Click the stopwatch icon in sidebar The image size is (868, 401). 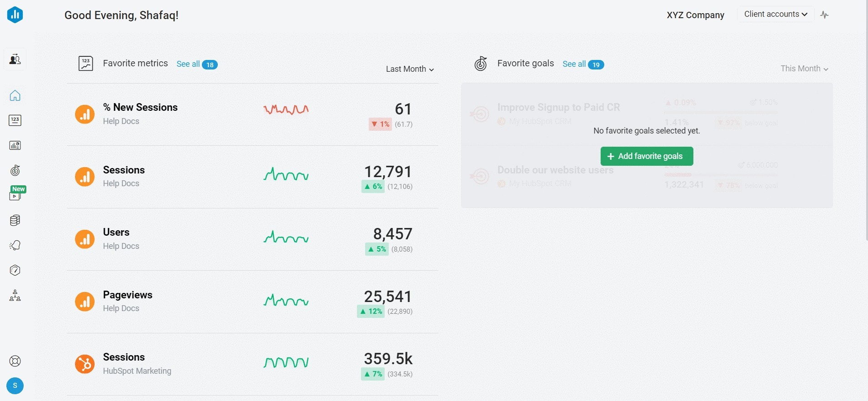tap(15, 270)
